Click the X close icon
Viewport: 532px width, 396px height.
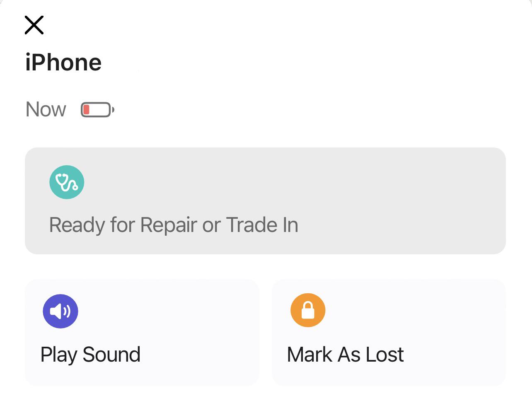pyautogui.click(x=34, y=25)
